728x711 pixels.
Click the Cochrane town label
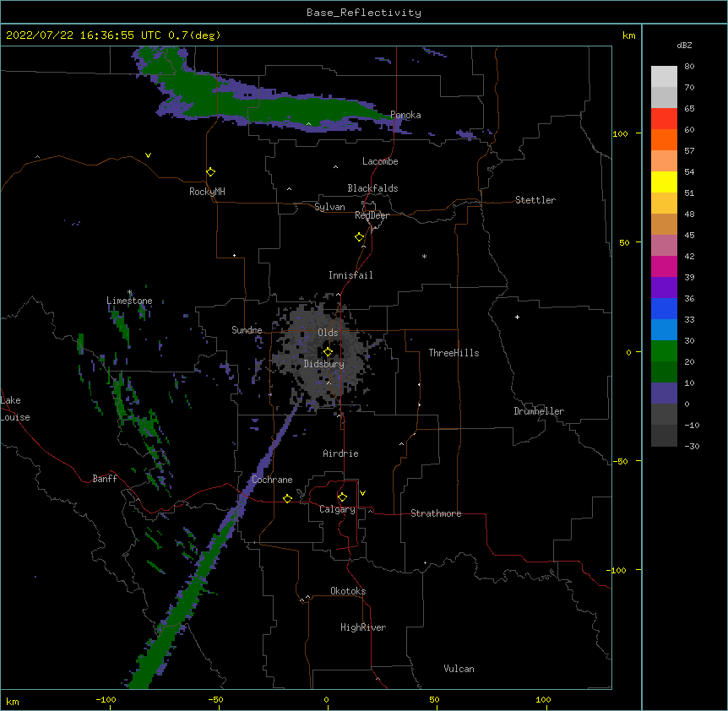(x=272, y=480)
